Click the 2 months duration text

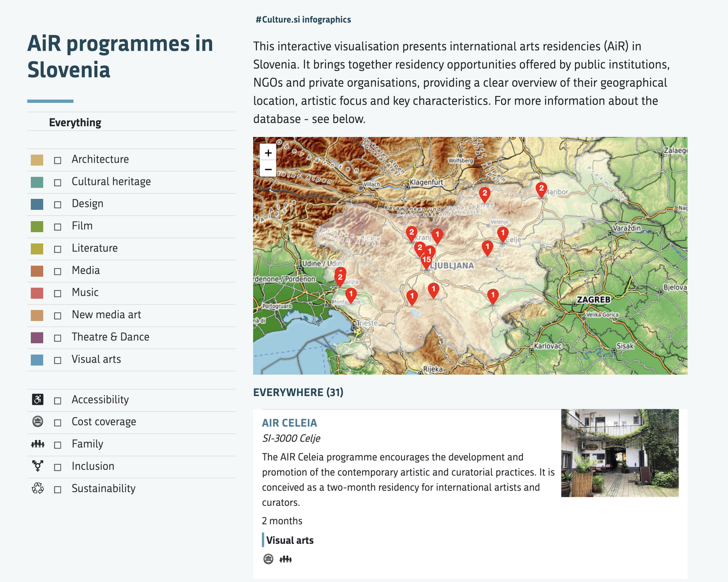click(282, 521)
